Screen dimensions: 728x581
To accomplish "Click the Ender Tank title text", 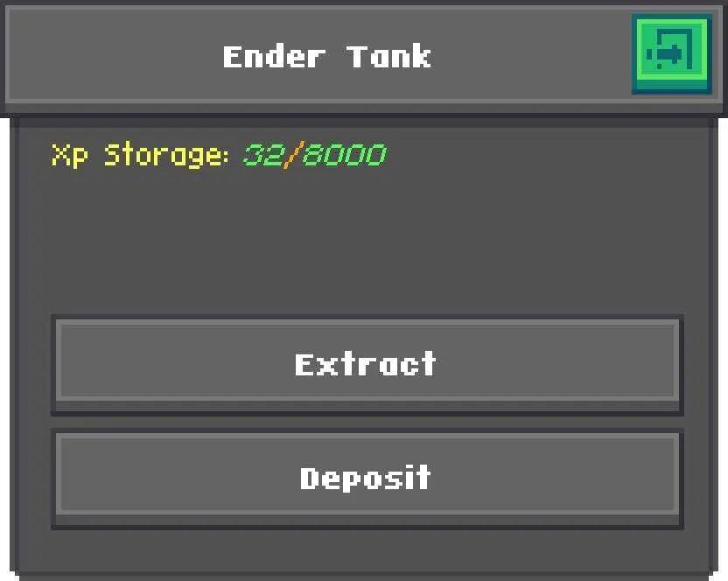I will pos(327,57).
